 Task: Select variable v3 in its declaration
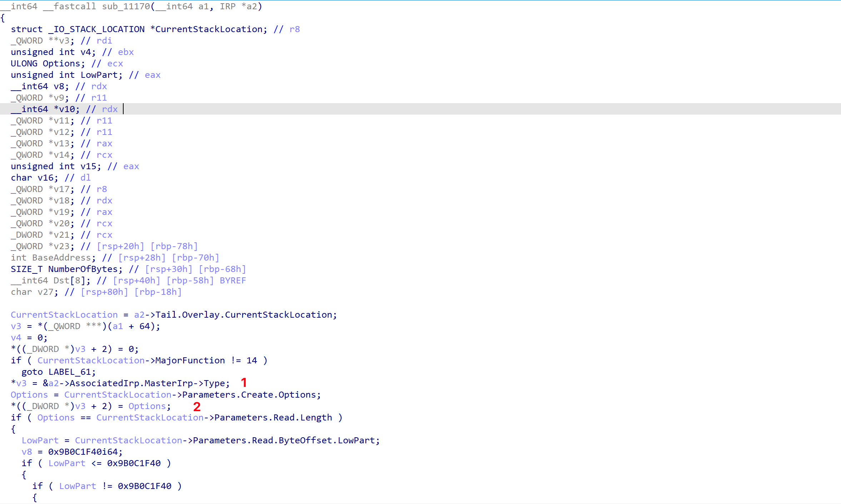coord(64,41)
